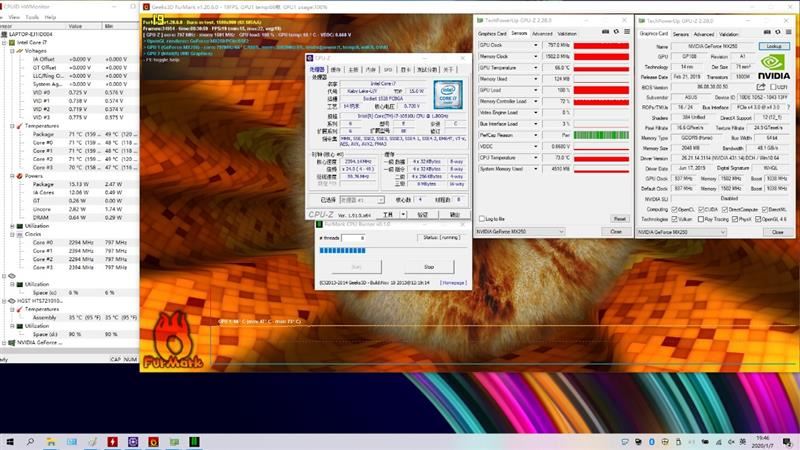The width and height of the screenshot is (800, 450).
Task: Open the GPU Load sensor dropdown
Action: (536, 90)
